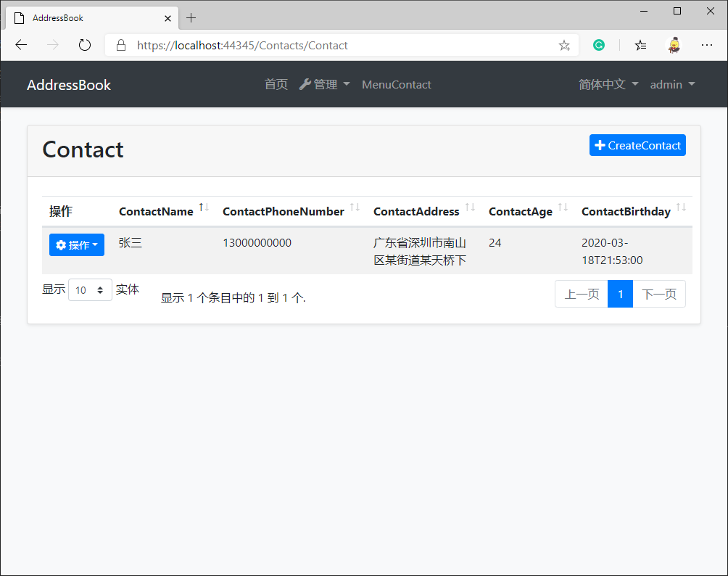
Task: Click the lock icon in the address bar
Action: click(121, 45)
